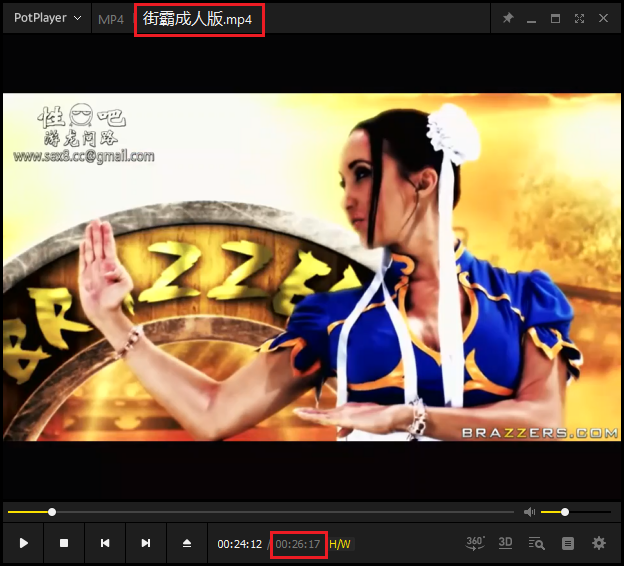This screenshot has height=566, width=624.
Task: Open file with the eject button
Action: (187, 543)
